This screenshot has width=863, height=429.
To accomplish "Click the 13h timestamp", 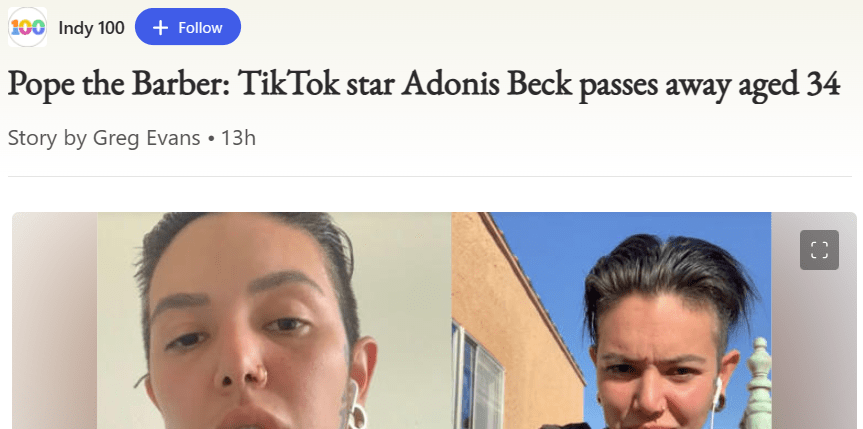I will 238,138.
